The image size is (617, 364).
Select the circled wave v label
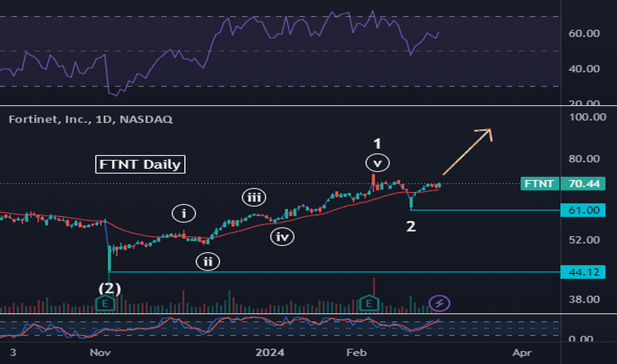(377, 163)
